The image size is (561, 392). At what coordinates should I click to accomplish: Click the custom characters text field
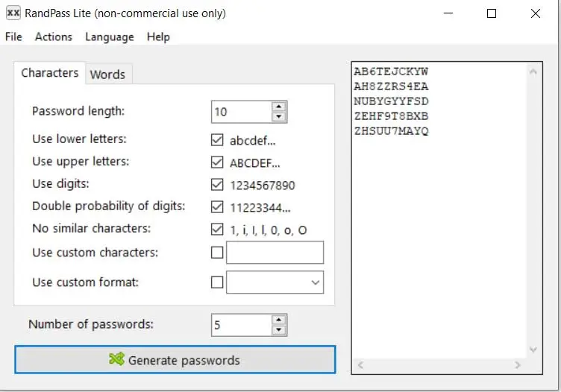(x=275, y=253)
